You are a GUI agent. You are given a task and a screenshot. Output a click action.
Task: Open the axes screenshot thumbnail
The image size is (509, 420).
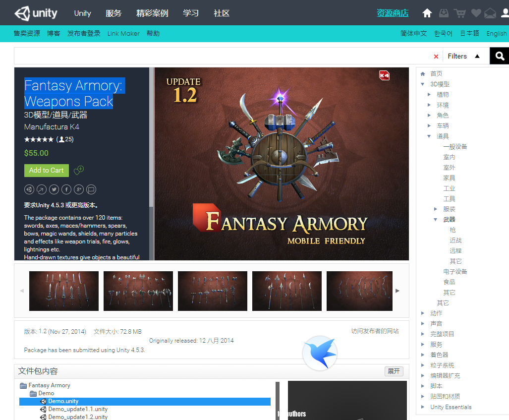pyautogui.click(x=138, y=291)
